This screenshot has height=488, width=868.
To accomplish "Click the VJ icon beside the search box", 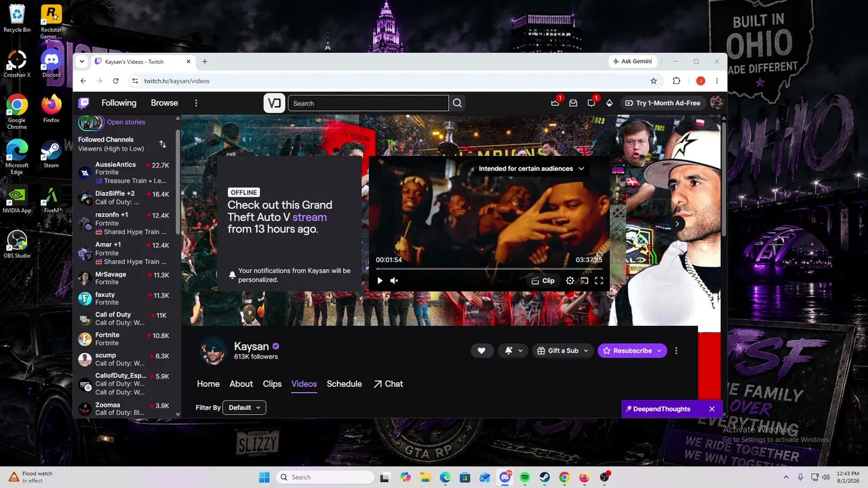I will coord(274,103).
